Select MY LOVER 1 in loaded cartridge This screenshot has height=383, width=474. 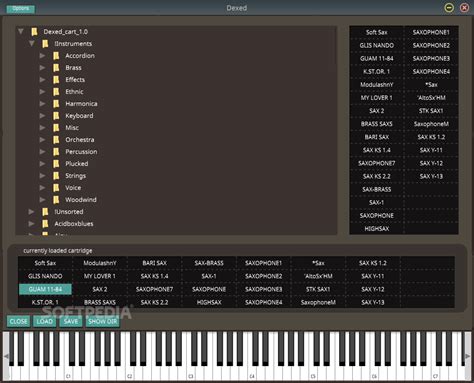tap(100, 276)
